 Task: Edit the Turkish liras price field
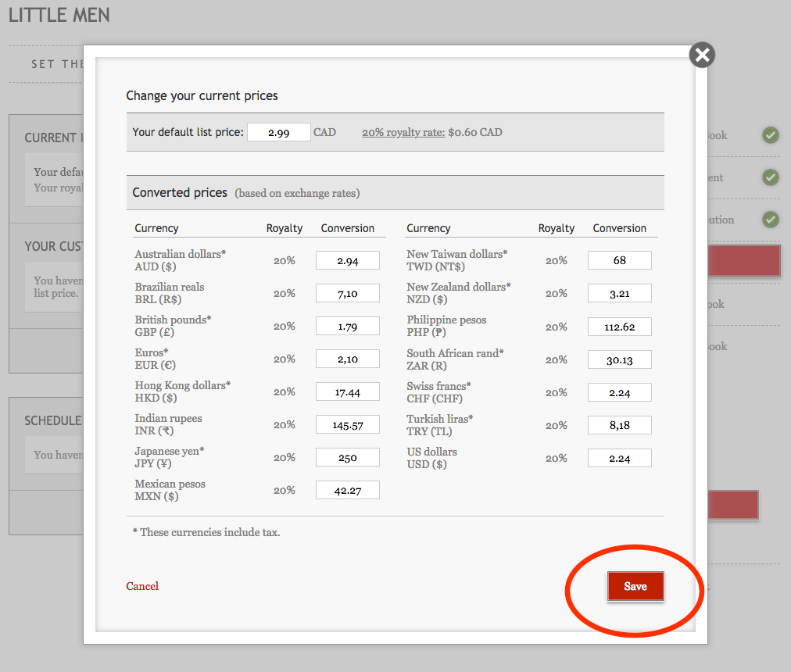pyautogui.click(x=619, y=425)
